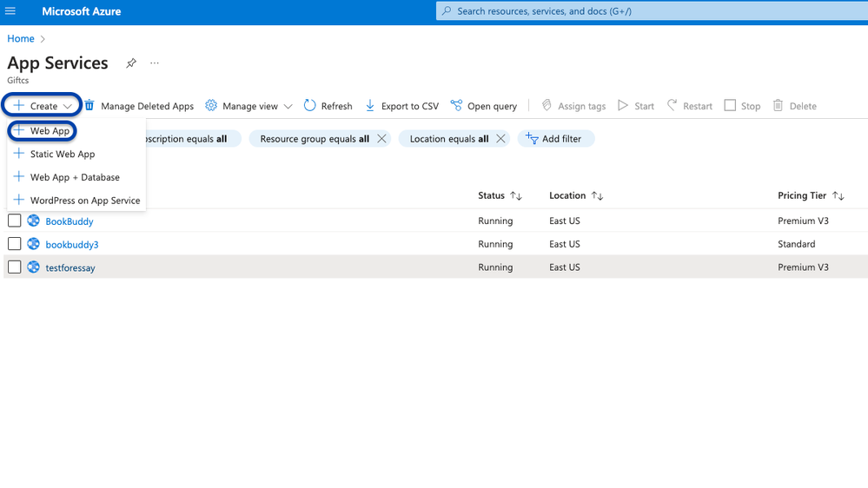Screen dimensions: 868x488
Task: Select the bookbuddy3 row checkbox
Action: pos(15,243)
